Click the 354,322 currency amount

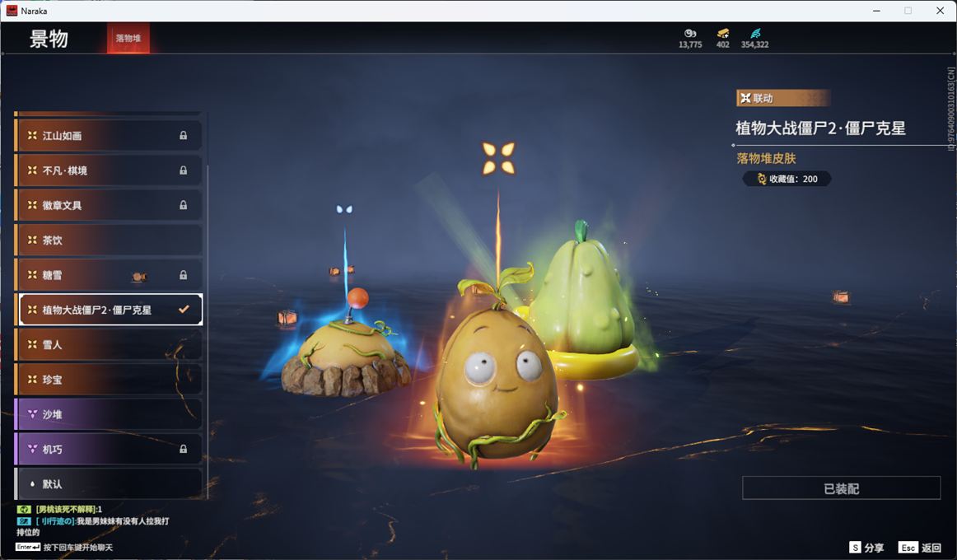(x=755, y=44)
